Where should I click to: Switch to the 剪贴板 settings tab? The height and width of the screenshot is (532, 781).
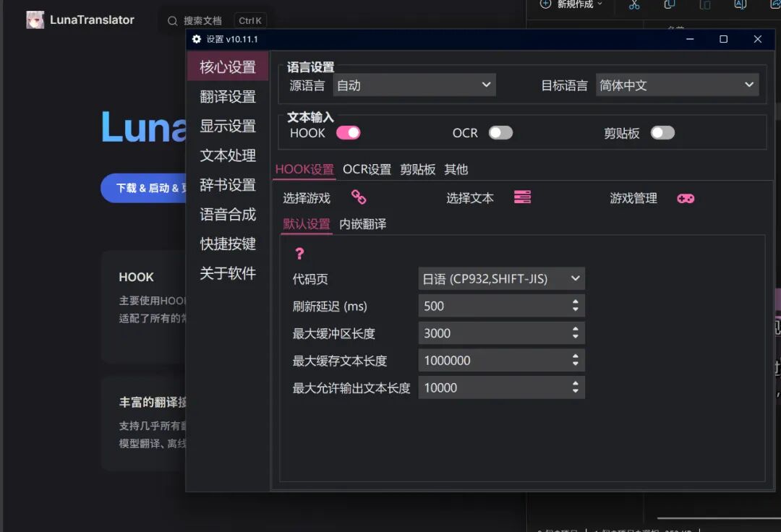417,169
